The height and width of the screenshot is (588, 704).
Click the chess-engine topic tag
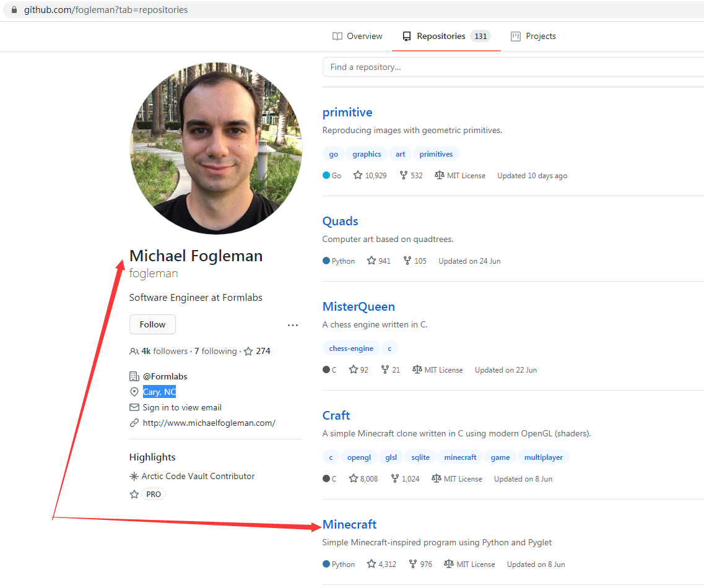pyautogui.click(x=351, y=348)
